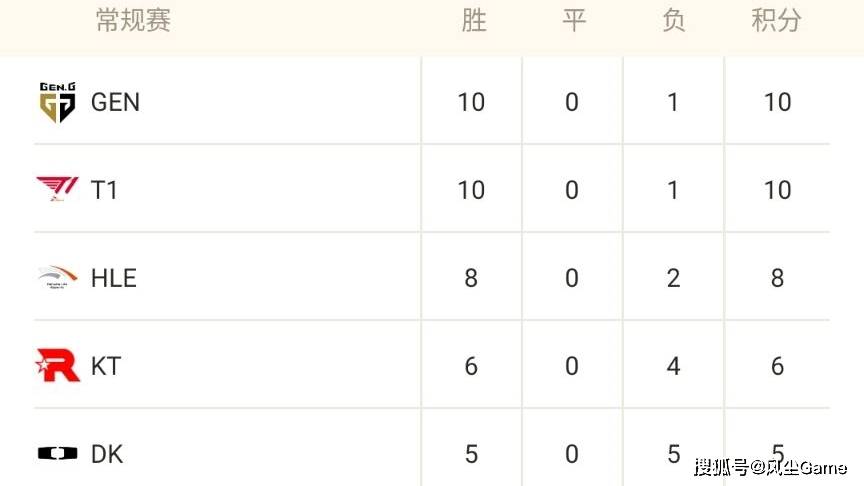Open the T1 team name
The width and height of the screenshot is (864, 486).
click(104, 190)
